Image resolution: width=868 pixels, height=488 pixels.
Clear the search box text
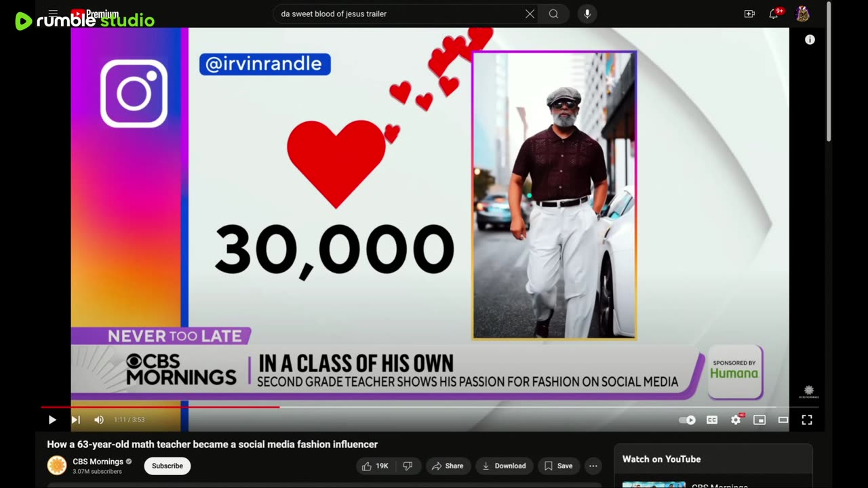530,14
